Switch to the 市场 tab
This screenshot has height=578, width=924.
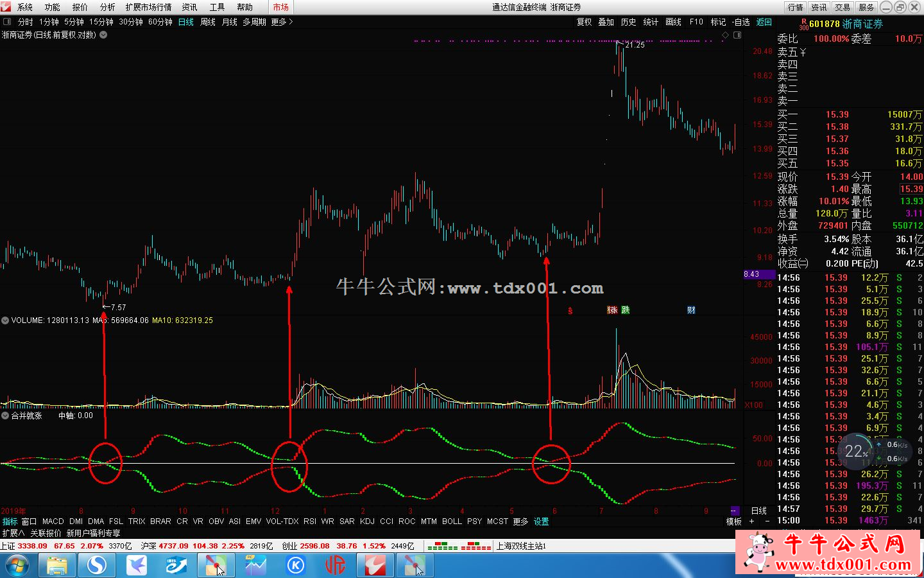(x=280, y=7)
